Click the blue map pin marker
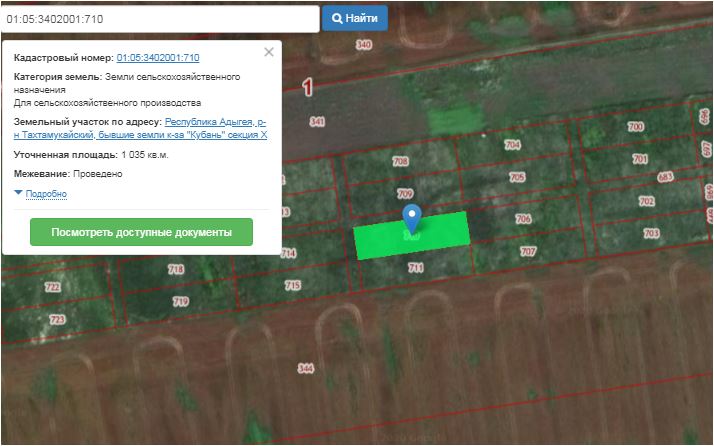 point(411,216)
